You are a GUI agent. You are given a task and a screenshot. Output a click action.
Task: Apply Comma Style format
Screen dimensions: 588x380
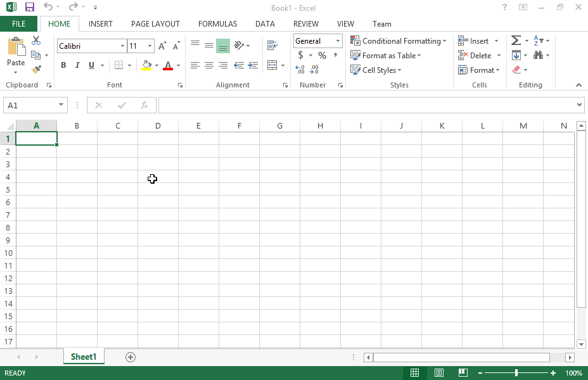click(336, 56)
